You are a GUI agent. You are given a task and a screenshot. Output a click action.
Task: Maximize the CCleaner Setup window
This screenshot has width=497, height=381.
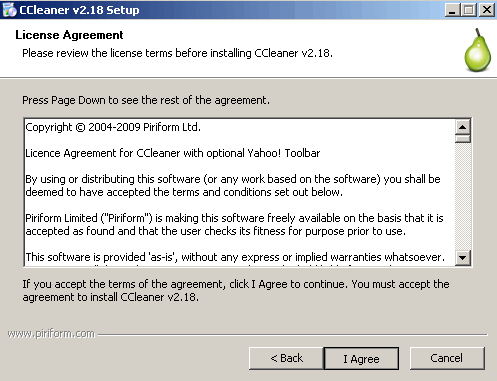pos(469,10)
